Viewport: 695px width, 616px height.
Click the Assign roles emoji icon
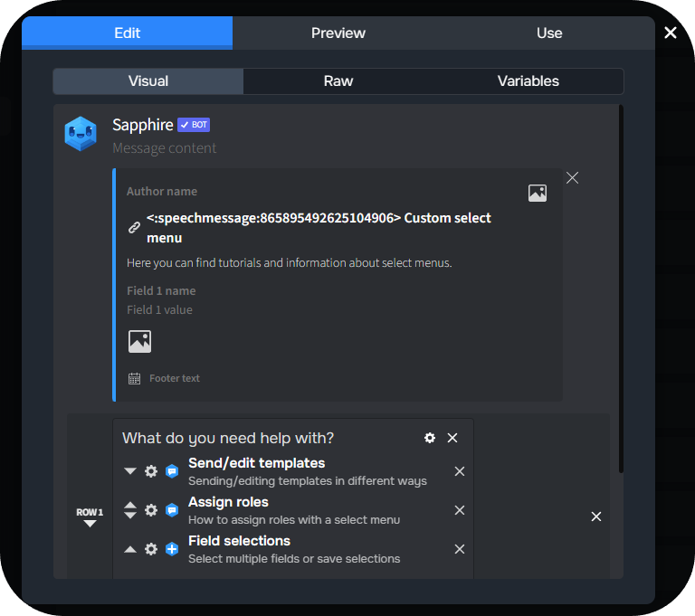(x=172, y=510)
